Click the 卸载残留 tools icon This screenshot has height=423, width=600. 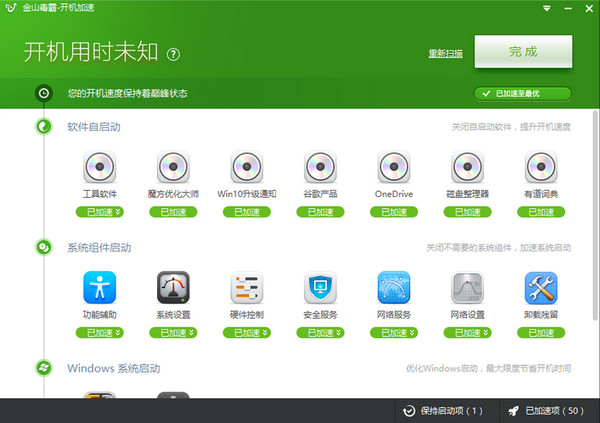click(541, 287)
